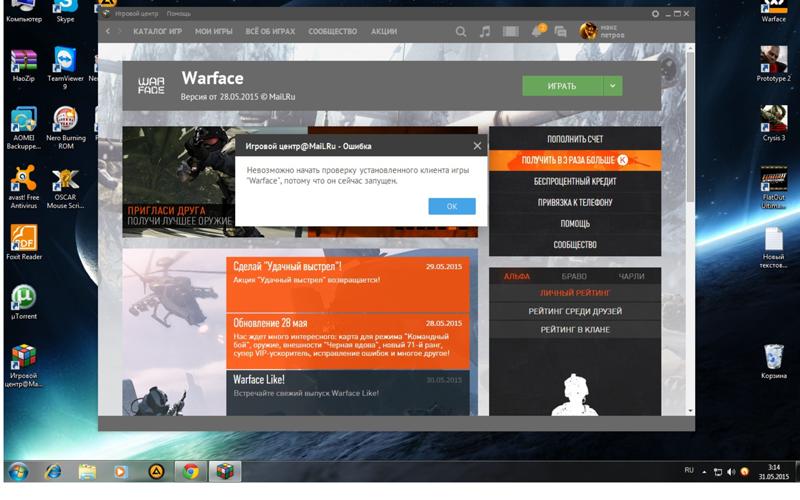Open the TeamViewer 9 desktop icon
The height and width of the screenshot is (500, 800).
[x=65, y=68]
